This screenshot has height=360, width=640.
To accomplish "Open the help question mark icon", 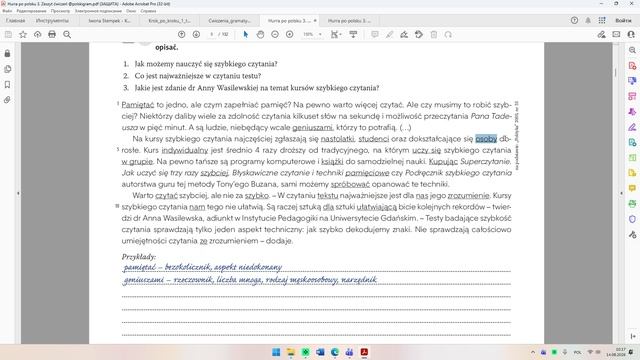I will click(x=574, y=20).
